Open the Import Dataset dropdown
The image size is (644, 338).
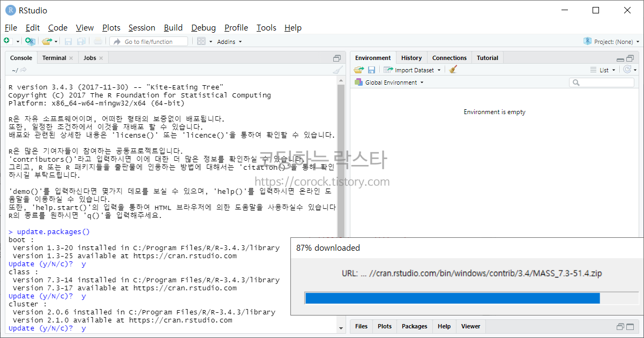point(412,70)
